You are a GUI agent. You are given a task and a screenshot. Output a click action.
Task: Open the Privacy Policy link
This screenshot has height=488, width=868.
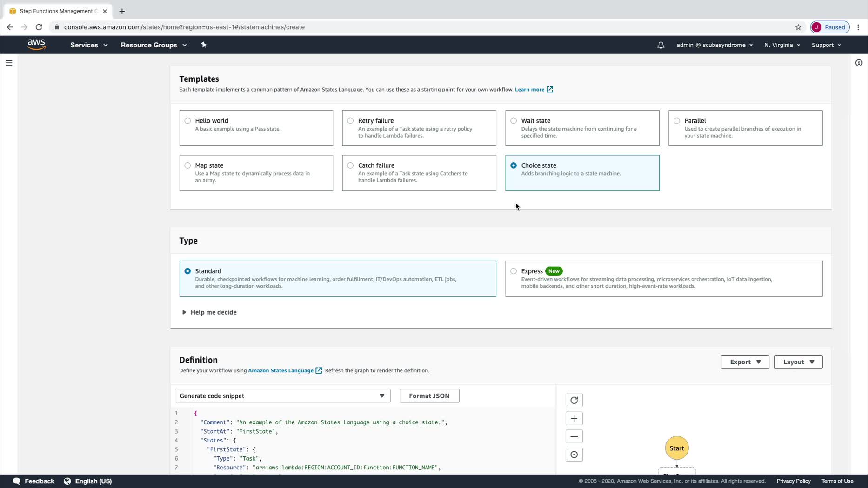tap(794, 481)
